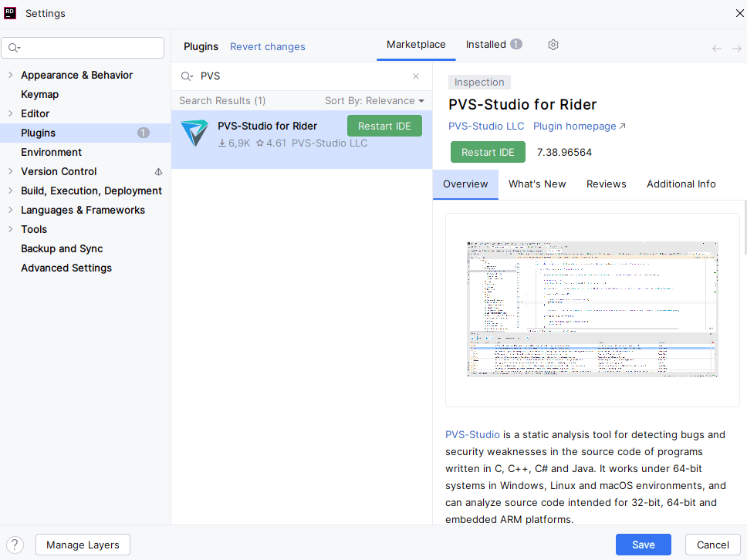Clear the plugin search field text
This screenshot has width=747, height=560.
pyautogui.click(x=416, y=76)
